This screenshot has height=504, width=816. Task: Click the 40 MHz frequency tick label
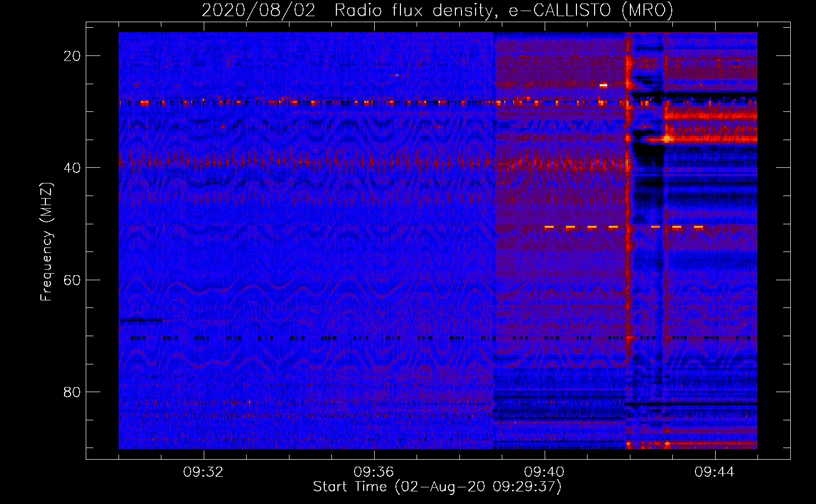(x=72, y=168)
